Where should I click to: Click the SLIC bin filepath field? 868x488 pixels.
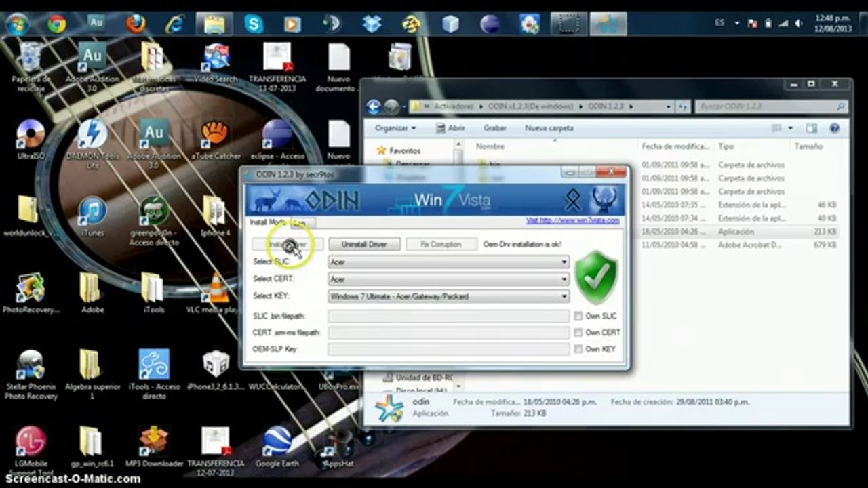[x=448, y=316]
